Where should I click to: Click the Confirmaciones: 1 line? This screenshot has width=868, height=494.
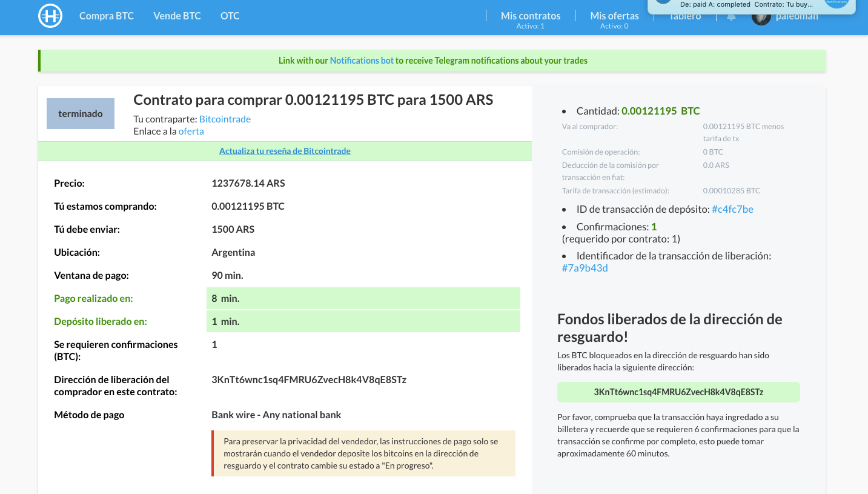(617, 227)
